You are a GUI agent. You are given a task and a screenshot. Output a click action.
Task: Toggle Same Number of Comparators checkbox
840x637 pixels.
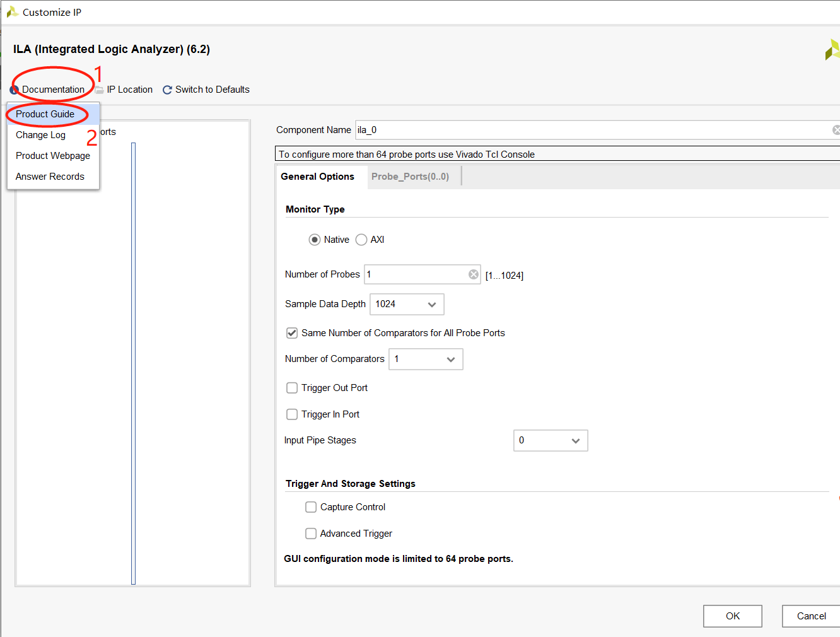(x=292, y=333)
